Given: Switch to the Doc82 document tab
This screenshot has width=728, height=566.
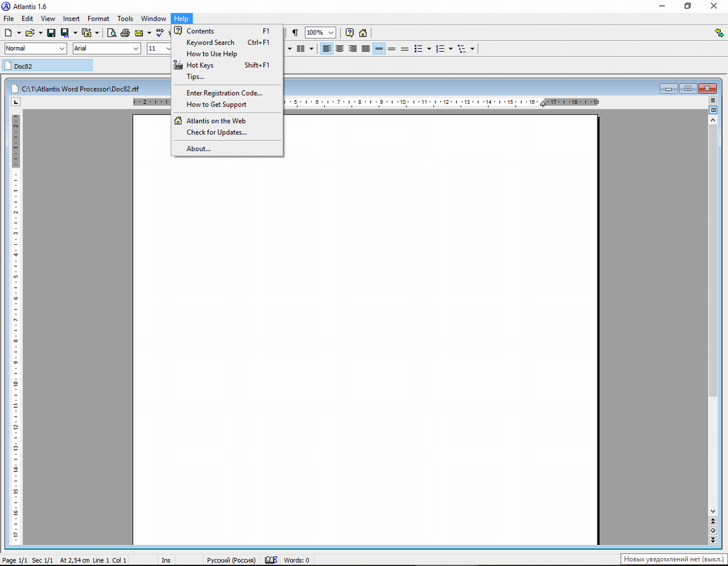Looking at the screenshot, I should coord(48,66).
